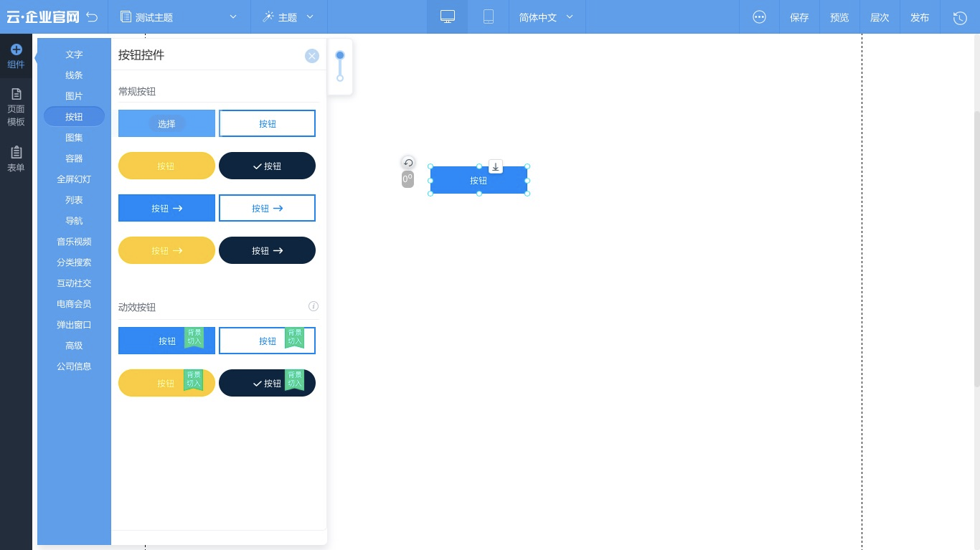
Task: Select the 全屏幻灯 component category
Action: (x=74, y=179)
